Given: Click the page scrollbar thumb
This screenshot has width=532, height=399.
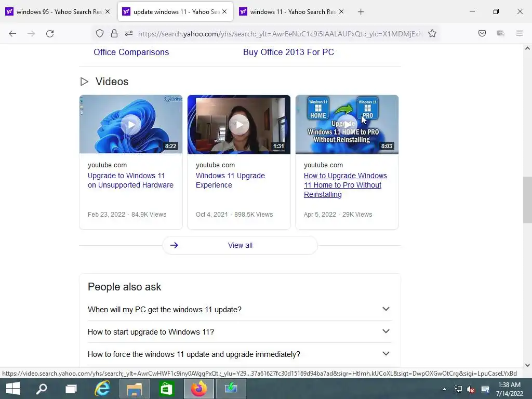Looking at the screenshot, I should pos(527,200).
